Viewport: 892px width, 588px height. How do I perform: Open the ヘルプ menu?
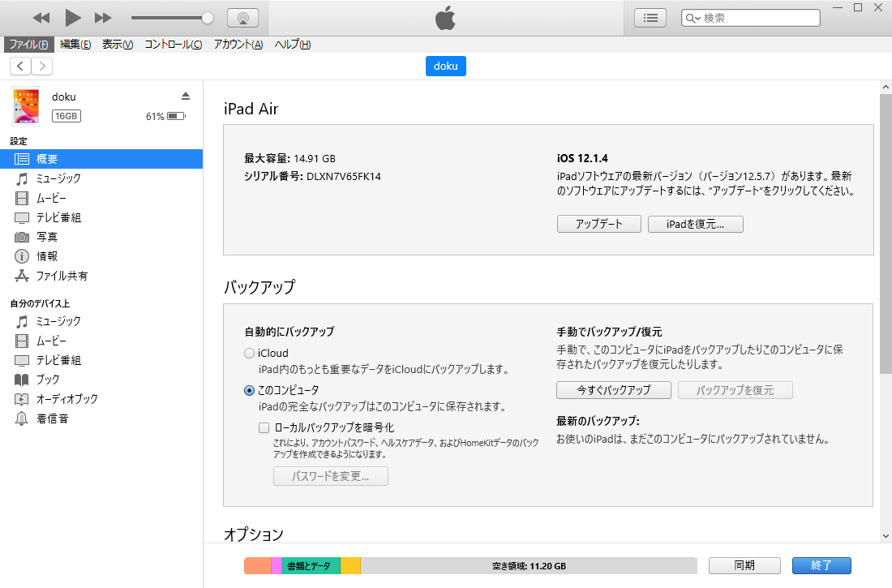[293, 45]
